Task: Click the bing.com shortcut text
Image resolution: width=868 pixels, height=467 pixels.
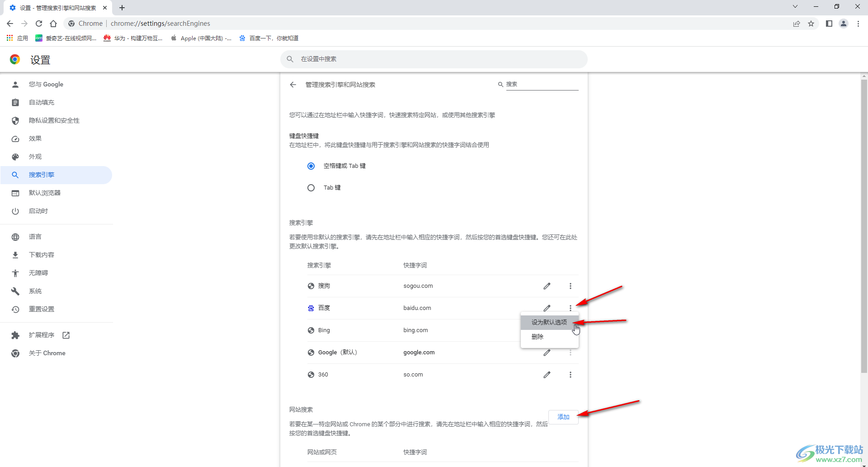Action: tap(415, 330)
